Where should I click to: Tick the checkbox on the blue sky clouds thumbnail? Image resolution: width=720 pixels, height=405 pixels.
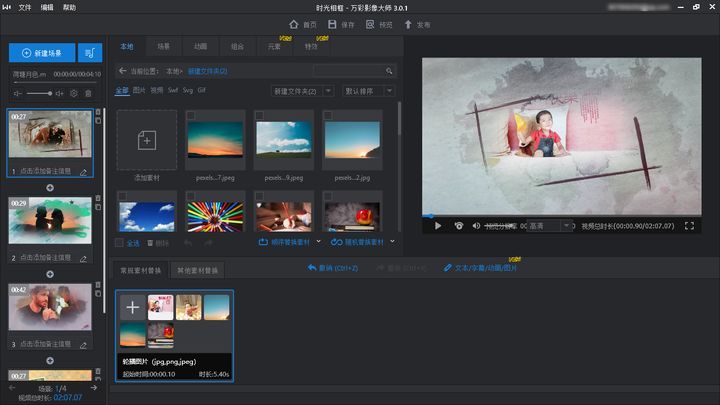[122, 196]
